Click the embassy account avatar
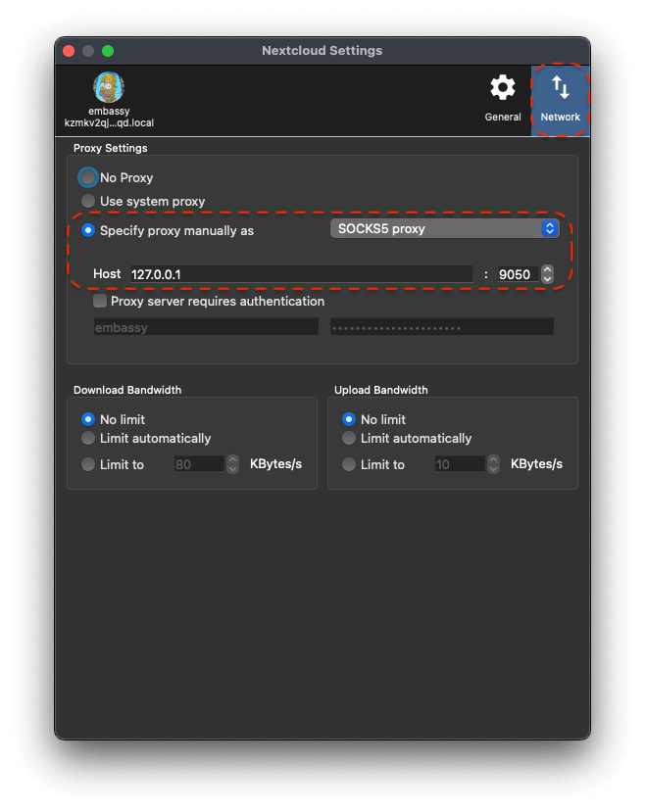Screen dimensions: 645x812 (109, 87)
